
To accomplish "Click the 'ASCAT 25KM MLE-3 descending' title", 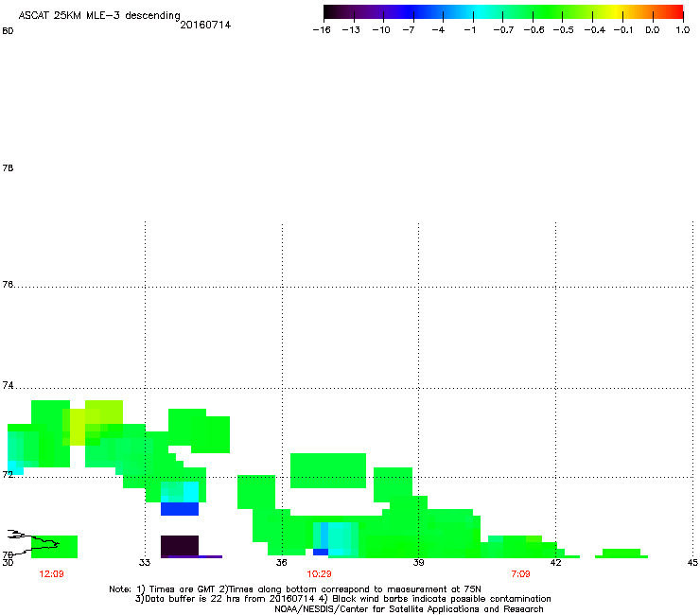I will pos(99,15).
